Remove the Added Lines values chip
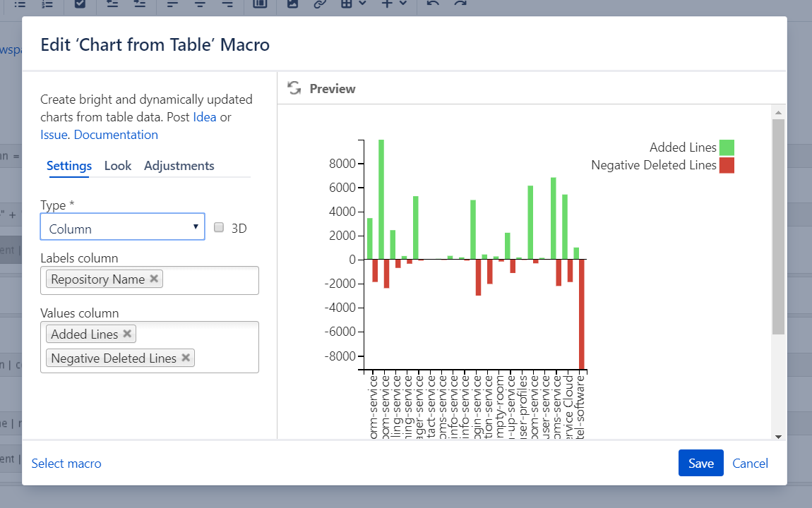 (x=126, y=333)
